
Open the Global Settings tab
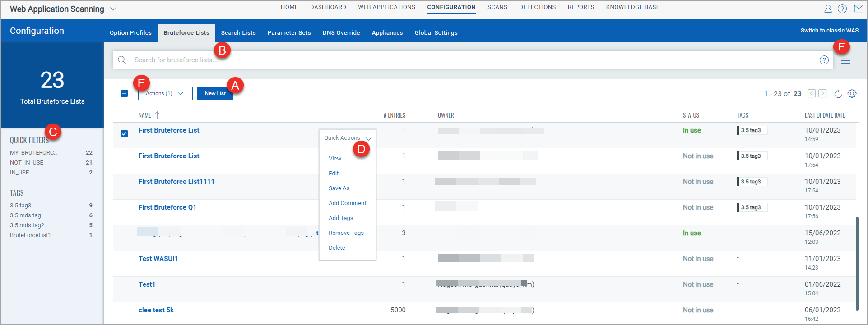pos(436,33)
